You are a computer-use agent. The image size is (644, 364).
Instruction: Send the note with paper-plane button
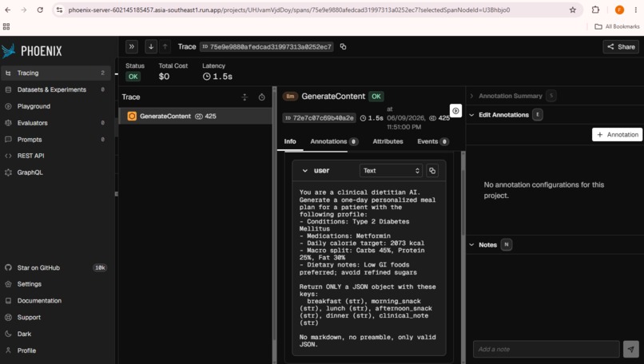click(x=631, y=349)
